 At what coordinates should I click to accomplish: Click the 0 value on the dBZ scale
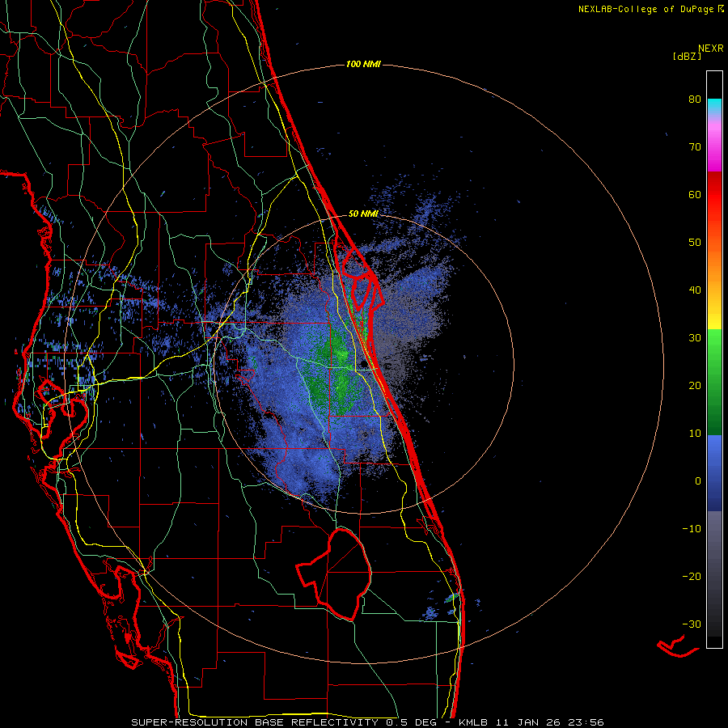click(x=698, y=481)
